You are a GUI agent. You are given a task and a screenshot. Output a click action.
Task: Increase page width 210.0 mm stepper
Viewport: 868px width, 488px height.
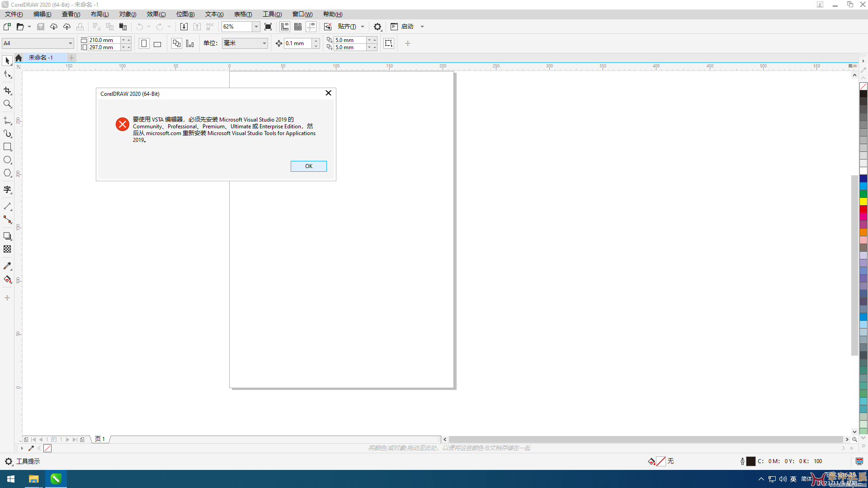click(x=129, y=40)
